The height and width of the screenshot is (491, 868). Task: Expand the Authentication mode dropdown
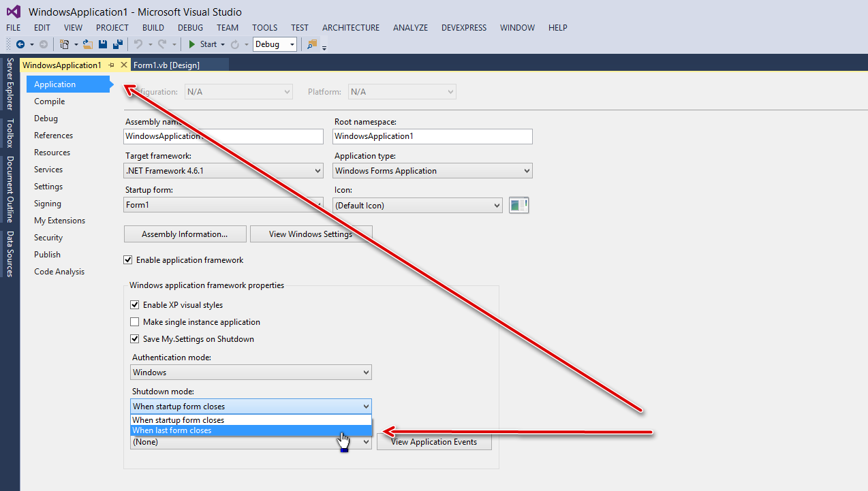pyautogui.click(x=251, y=373)
